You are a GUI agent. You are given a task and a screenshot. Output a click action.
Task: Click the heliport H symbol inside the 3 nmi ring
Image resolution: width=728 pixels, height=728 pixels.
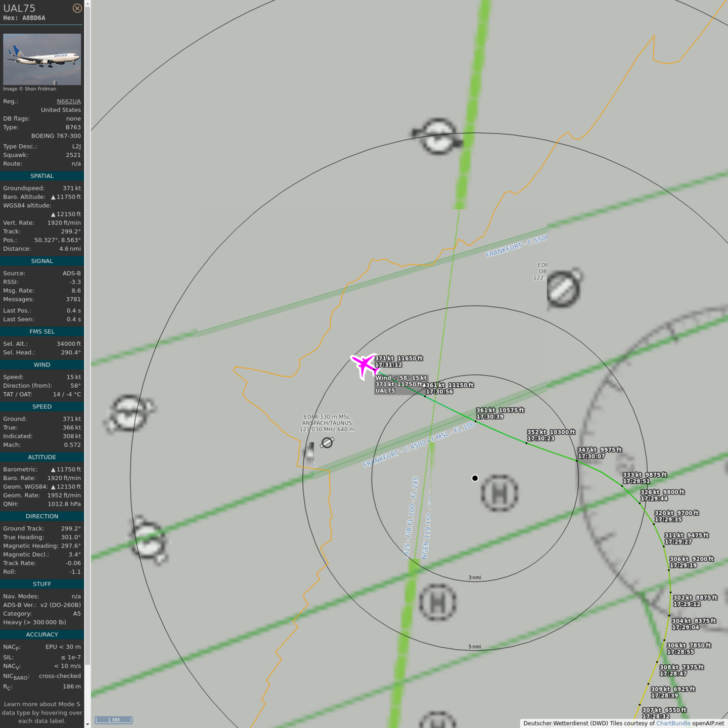tap(499, 493)
